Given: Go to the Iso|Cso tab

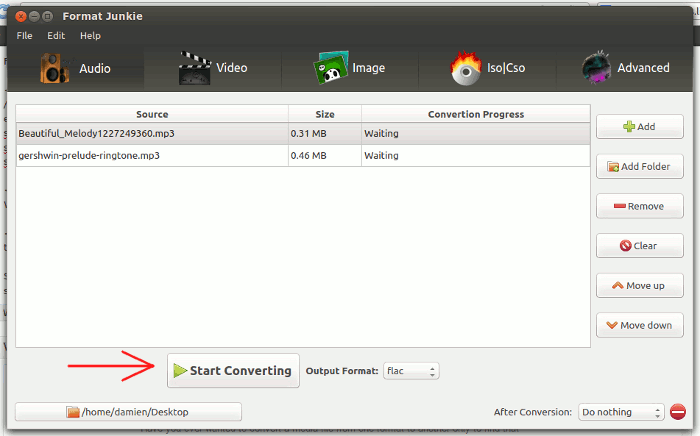Looking at the screenshot, I should 488,68.
